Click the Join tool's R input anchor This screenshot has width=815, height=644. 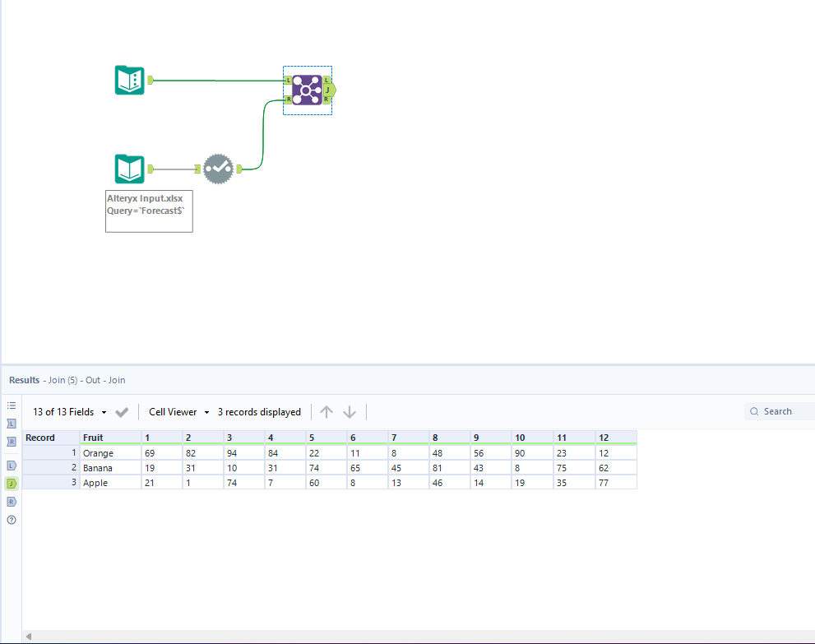288,100
